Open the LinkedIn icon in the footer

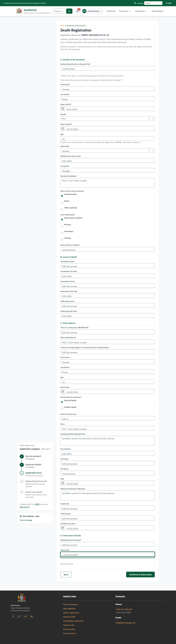[x=32, y=616]
